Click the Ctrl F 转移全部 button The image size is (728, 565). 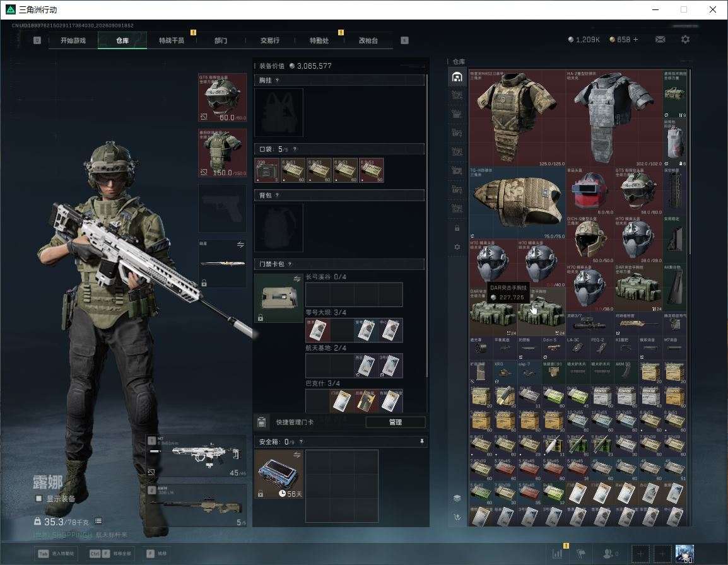pyautogui.click(x=110, y=554)
